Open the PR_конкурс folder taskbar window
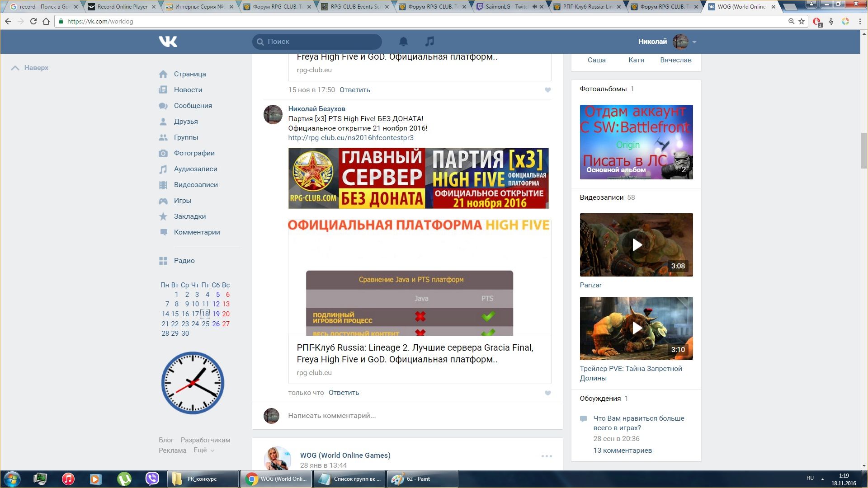 point(203,479)
